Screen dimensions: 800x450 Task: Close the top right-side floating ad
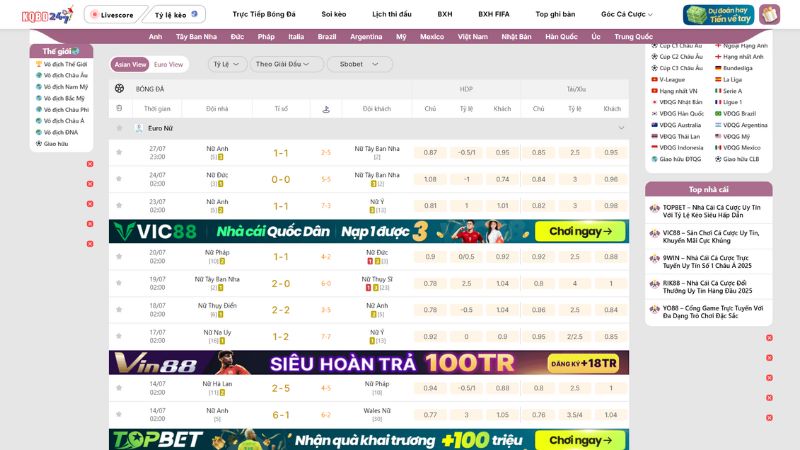coord(769,336)
